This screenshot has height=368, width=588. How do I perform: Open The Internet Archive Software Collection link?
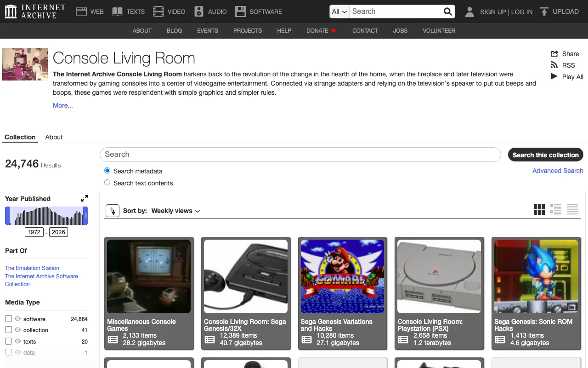click(41, 280)
